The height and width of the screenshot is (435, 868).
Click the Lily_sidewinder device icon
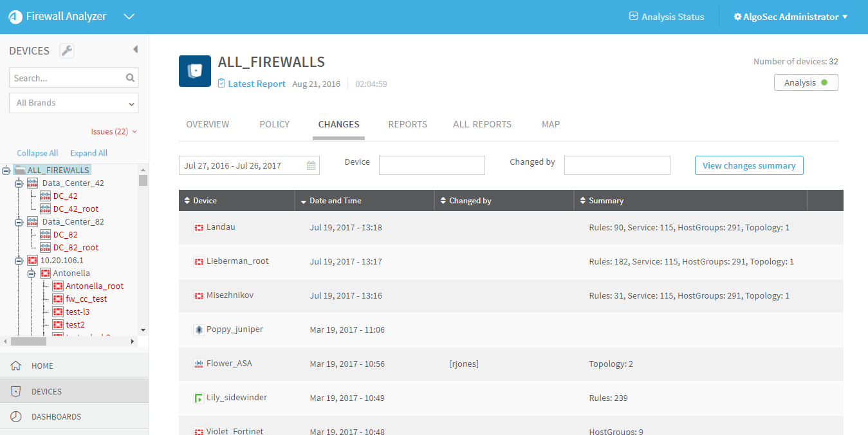coord(198,398)
